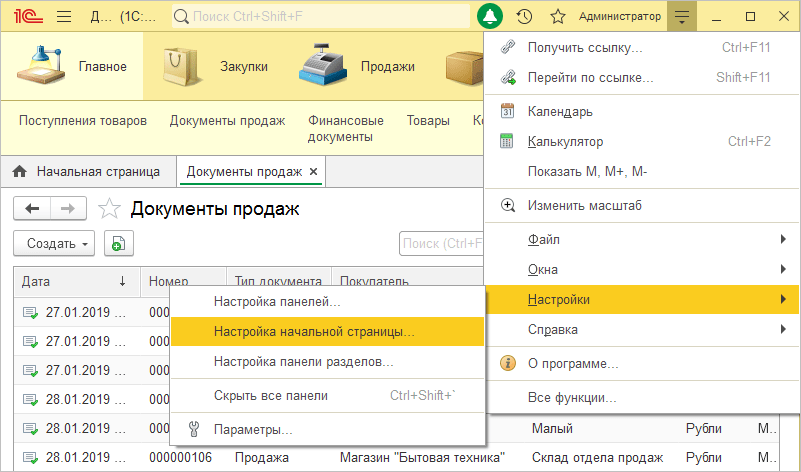
Task: Click the Параметры wrench icon
Action: [194, 429]
